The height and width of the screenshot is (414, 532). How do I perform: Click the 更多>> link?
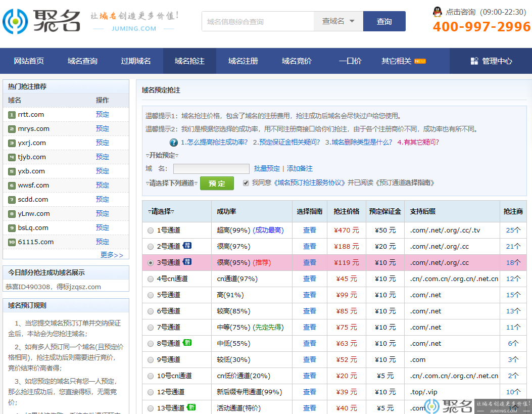pos(112,255)
